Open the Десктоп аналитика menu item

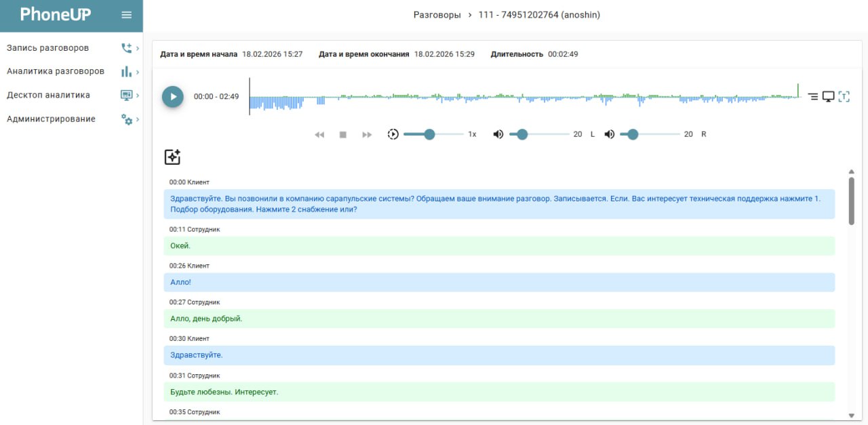coord(48,96)
